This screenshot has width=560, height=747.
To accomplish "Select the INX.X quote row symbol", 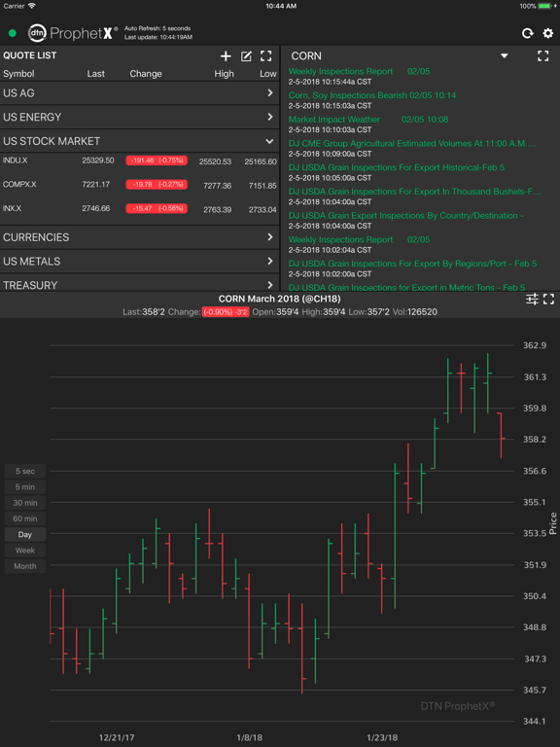I will pos(12,208).
